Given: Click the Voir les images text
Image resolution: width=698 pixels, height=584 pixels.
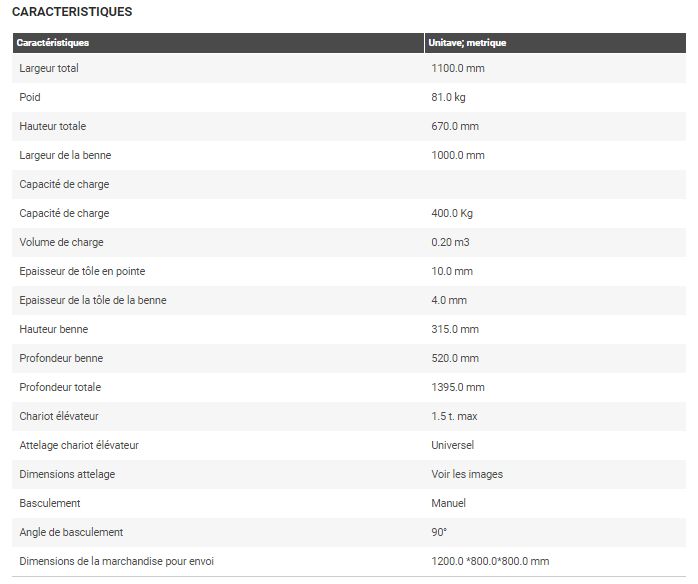Looking at the screenshot, I should tap(465, 475).
